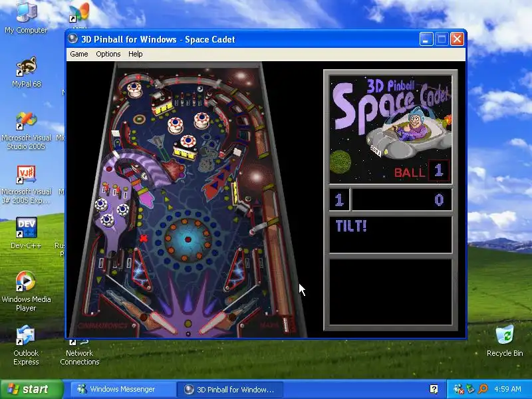The height and width of the screenshot is (399, 532).
Task: Open the Options menu
Action: click(x=108, y=54)
